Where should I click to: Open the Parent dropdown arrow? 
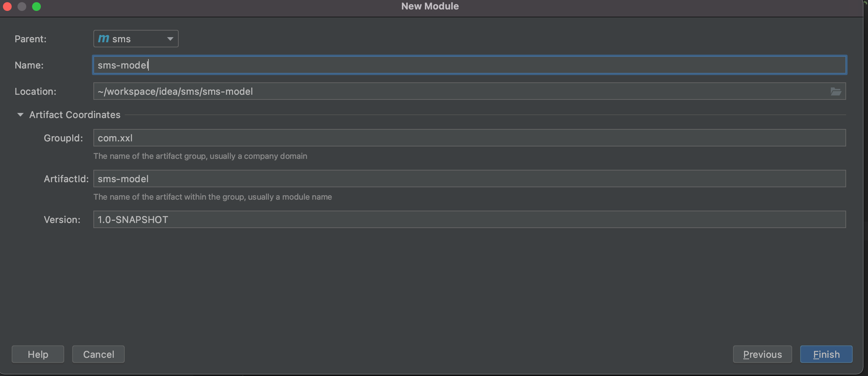coord(170,39)
